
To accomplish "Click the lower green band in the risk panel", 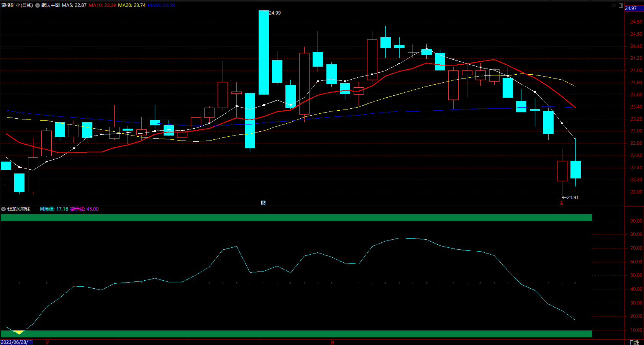I will pos(296,334).
